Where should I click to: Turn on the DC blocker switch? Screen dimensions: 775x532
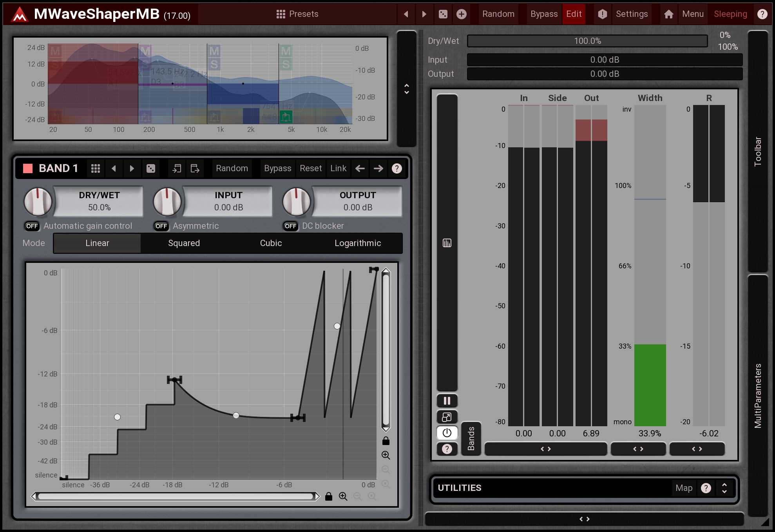click(x=291, y=226)
